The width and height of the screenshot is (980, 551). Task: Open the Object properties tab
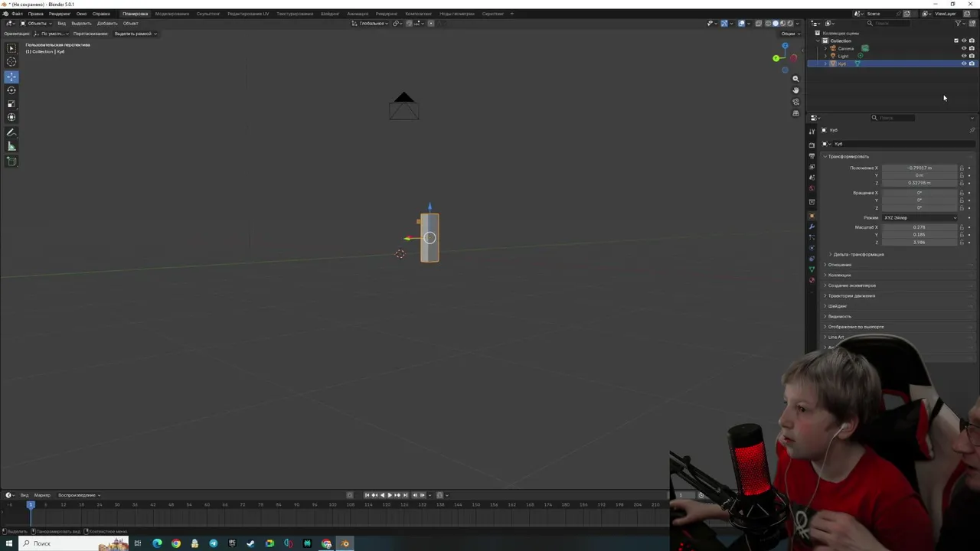click(x=812, y=216)
